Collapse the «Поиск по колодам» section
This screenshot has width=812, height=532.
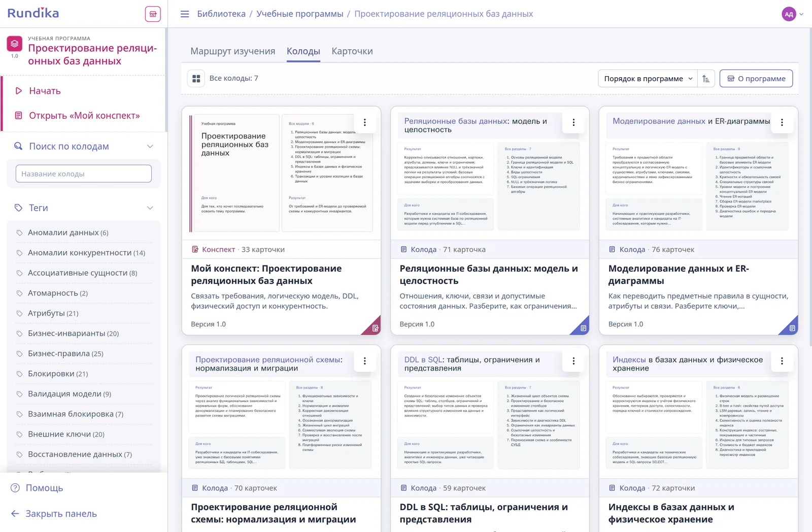click(150, 146)
